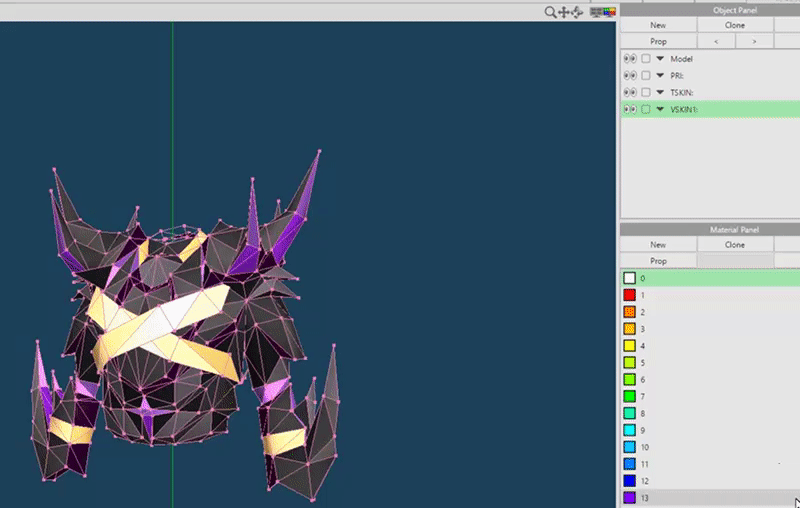Move object with the > button

(x=754, y=41)
